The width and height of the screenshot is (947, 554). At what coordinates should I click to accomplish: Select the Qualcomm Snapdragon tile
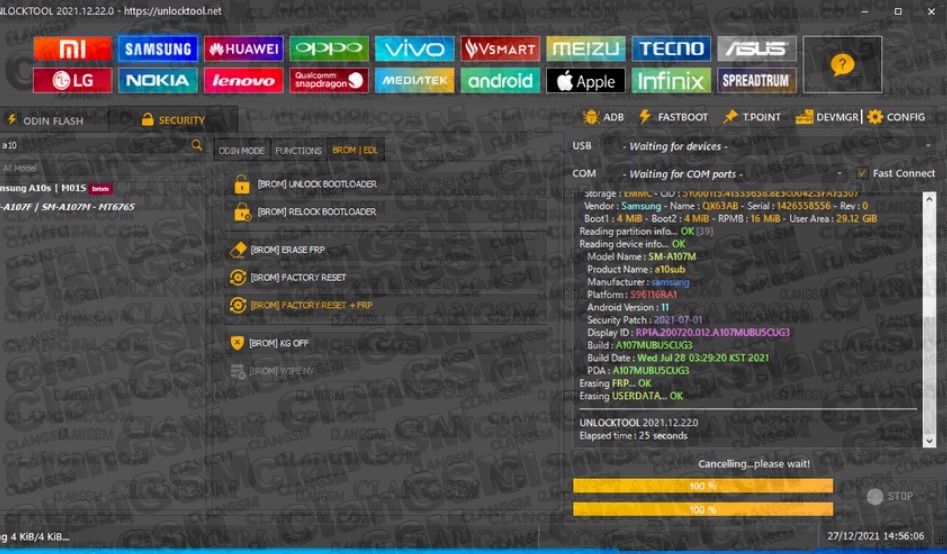[x=329, y=80]
